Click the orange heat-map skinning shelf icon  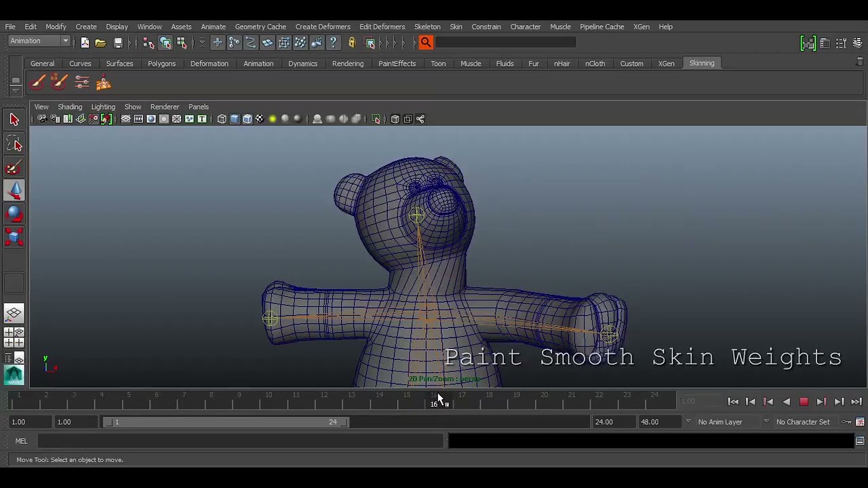coord(103,83)
